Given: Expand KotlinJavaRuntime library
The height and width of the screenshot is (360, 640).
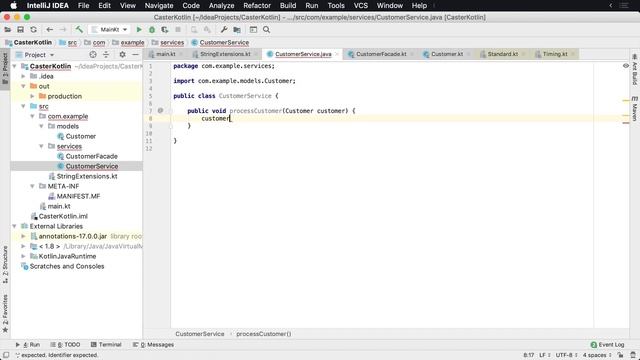Looking at the screenshot, I should (23, 256).
